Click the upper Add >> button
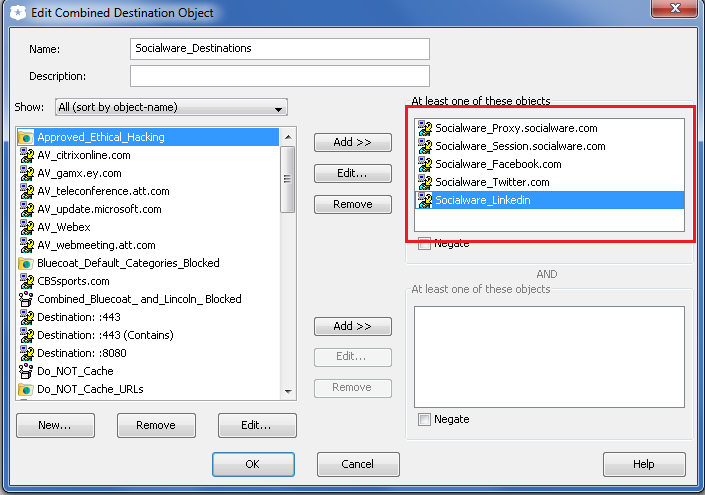The image size is (705, 495). [353, 143]
